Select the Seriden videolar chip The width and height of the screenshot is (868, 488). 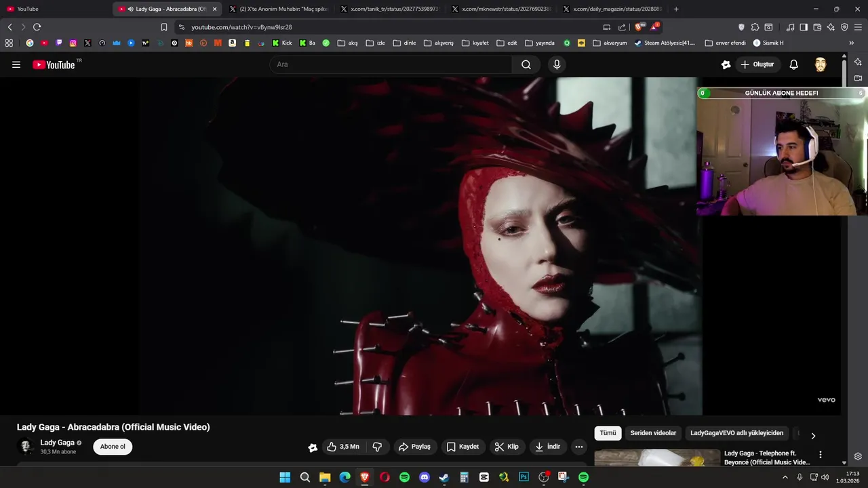click(x=653, y=433)
